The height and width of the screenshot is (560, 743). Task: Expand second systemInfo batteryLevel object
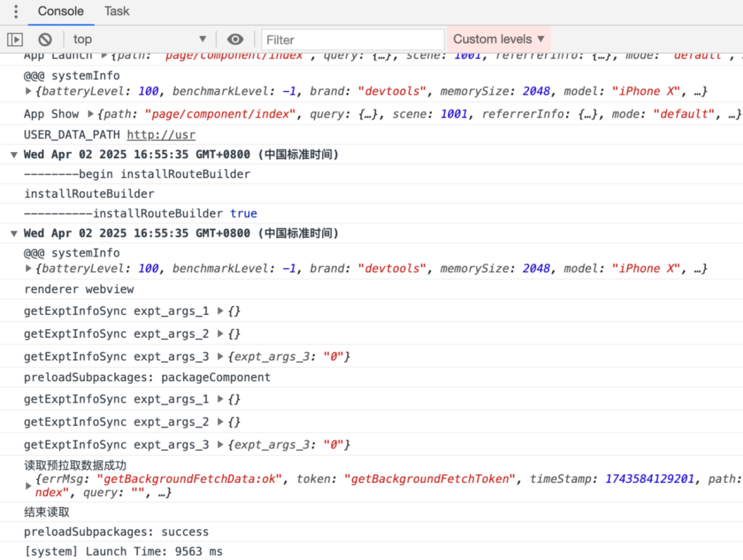point(28,268)
